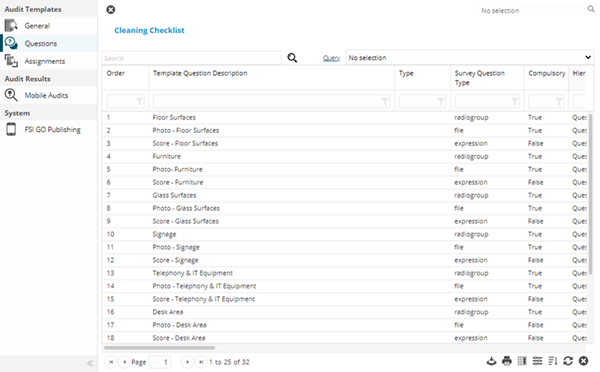The height and width of the screenshot is (372, 600).
Task: Open the filter for Compulsory column
Action: pos(559,101)
